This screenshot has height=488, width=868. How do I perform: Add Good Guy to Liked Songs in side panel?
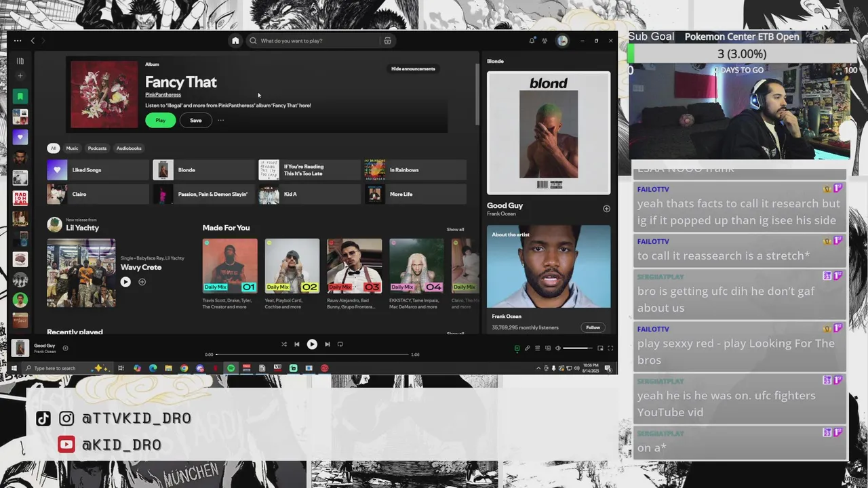pos(606,209)
